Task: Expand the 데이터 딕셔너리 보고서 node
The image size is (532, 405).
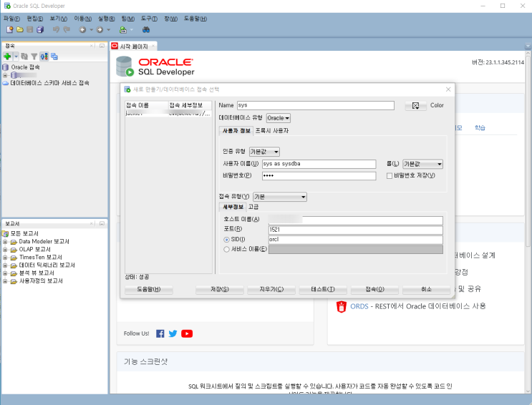Action: point(5,265)
